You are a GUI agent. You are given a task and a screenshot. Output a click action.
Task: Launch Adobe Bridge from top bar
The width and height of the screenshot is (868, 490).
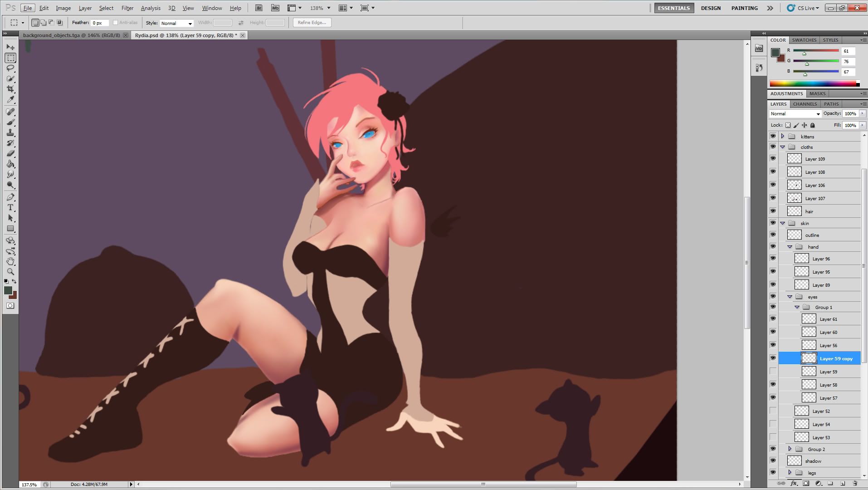258,8
